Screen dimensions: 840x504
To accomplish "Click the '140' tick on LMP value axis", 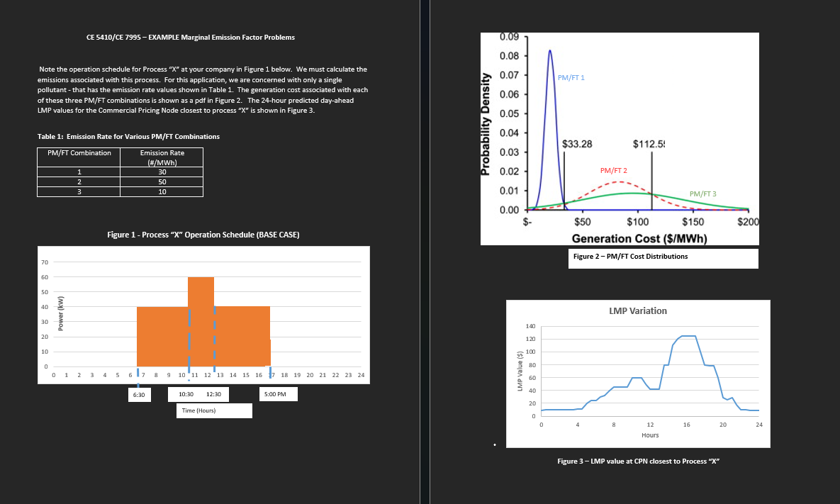I will click(x=530, y=326).
